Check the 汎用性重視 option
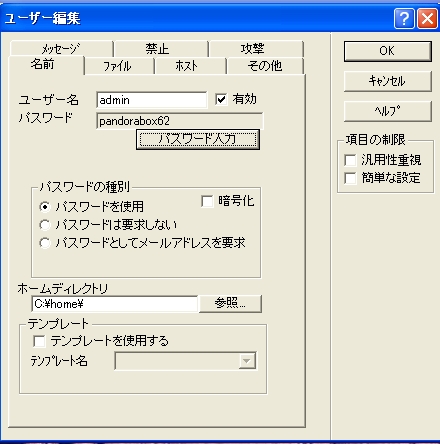The width and height of the screenshot is (440, 444). (x=350, y=160)
